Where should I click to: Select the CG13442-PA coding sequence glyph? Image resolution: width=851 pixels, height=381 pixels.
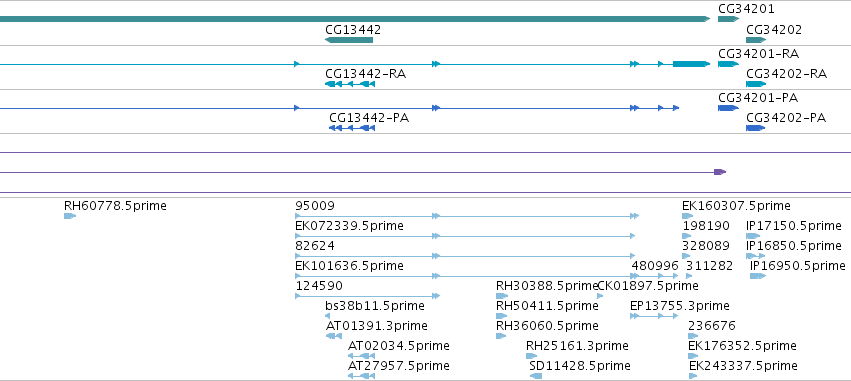[352, 128]
